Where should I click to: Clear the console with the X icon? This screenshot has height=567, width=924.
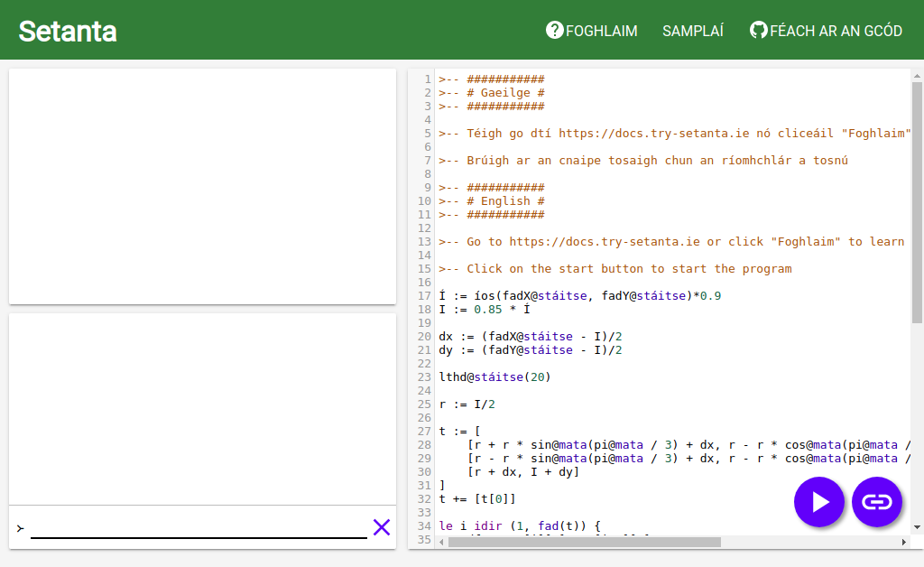tap(382, 527)
